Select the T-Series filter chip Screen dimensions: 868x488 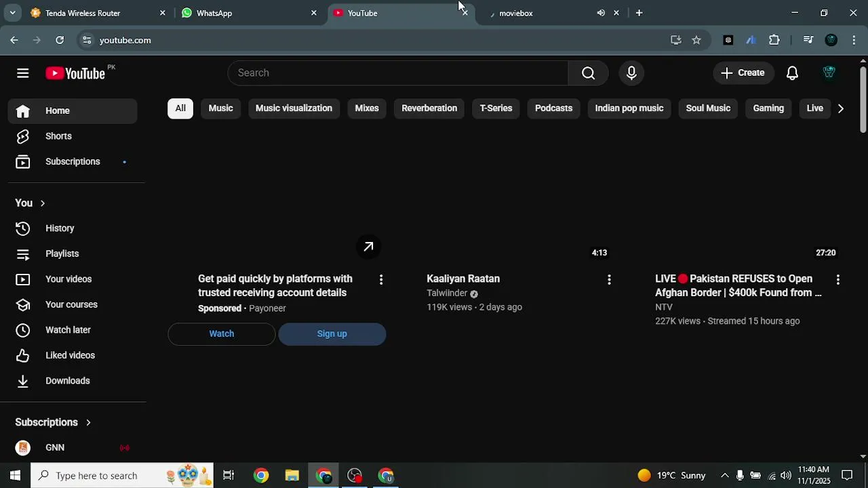496,108
